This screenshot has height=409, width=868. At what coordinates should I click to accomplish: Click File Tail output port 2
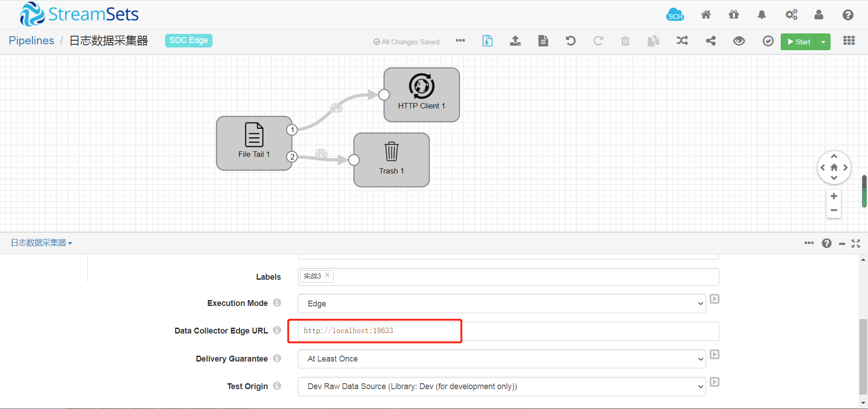[x=292, y=157]
